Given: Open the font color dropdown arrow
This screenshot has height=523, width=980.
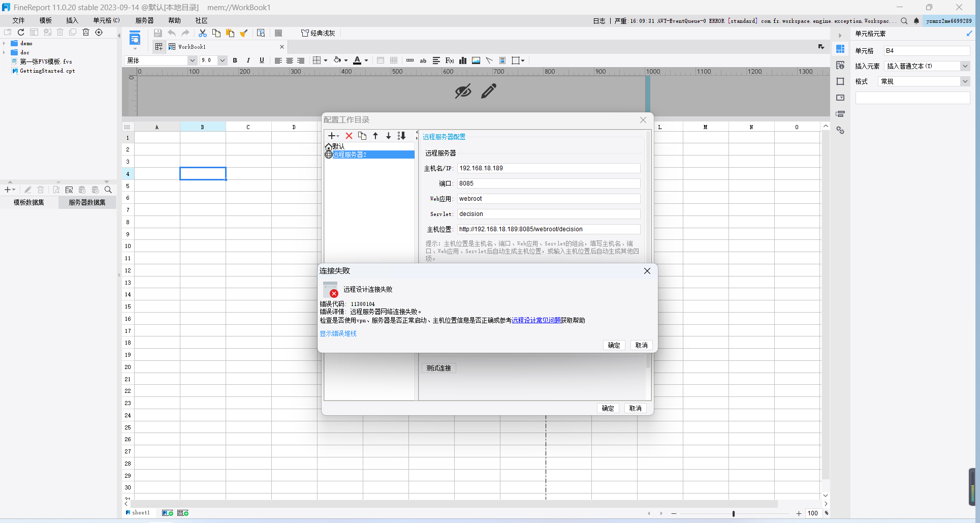Looking at the screenshot, I should point(366,60).
